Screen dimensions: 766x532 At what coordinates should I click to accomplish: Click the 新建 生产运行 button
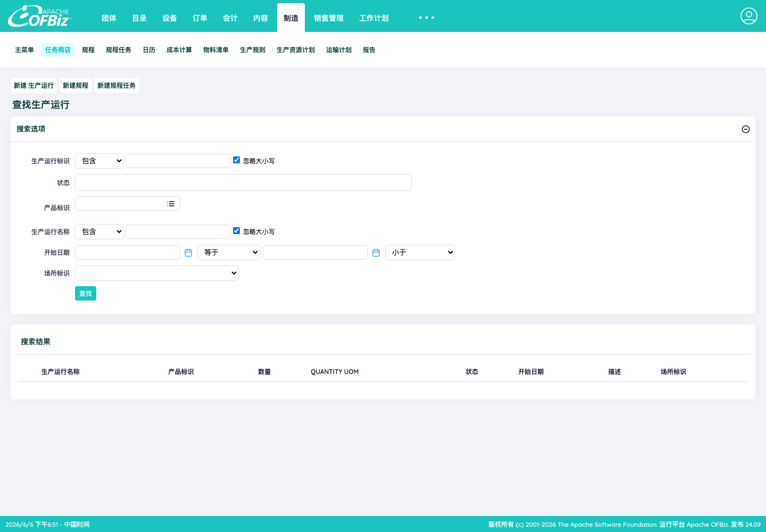34,86
